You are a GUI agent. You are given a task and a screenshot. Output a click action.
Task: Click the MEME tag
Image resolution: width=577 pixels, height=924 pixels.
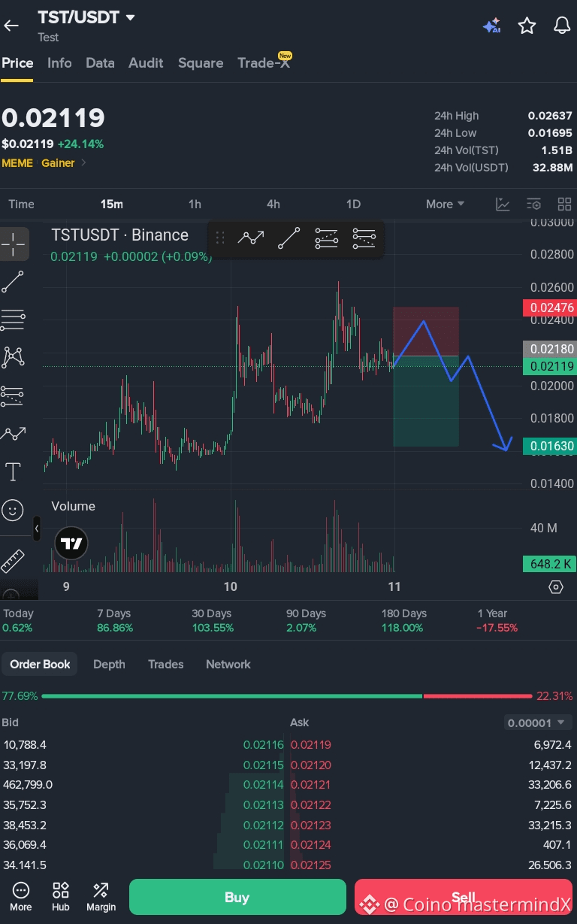pyautogui.click(x=17, y=162)
